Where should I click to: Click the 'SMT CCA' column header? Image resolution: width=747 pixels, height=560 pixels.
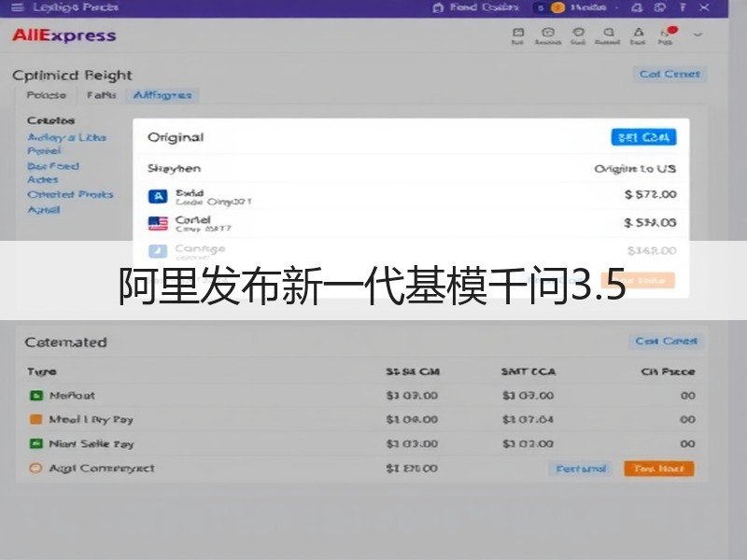(529, 371)
